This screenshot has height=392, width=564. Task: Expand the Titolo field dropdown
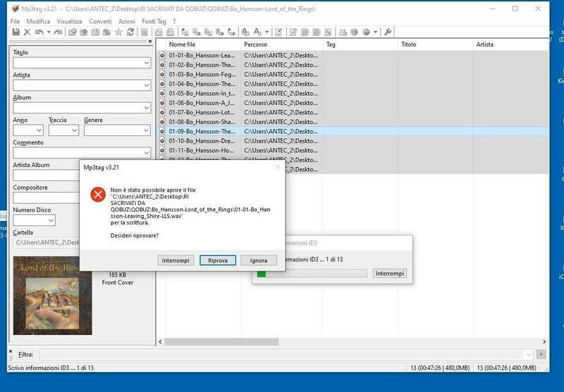pos(147,63)
